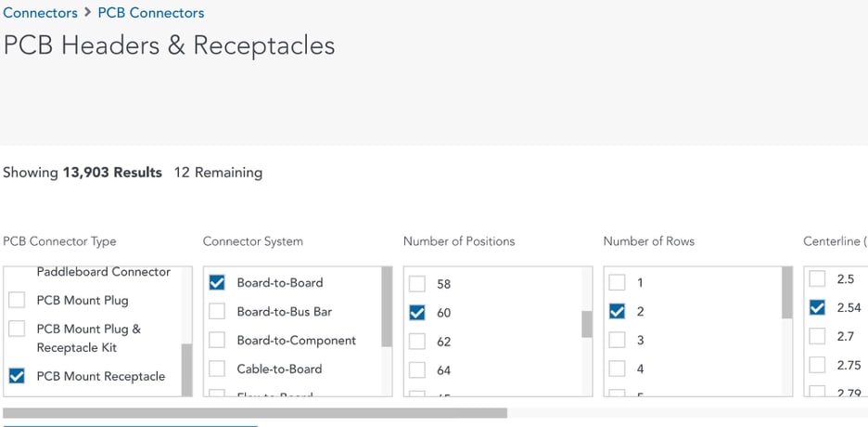Check 3 in Number of Rows
The image size is (868, 427).
pos(618,340)
